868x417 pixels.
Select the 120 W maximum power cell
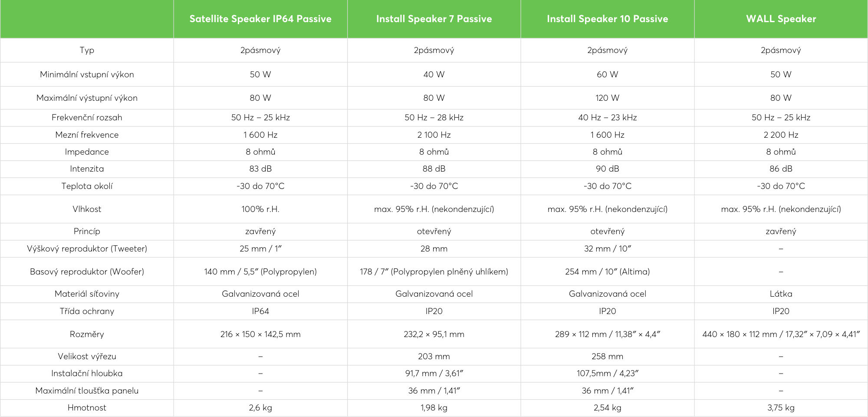[x=607, y=98]
